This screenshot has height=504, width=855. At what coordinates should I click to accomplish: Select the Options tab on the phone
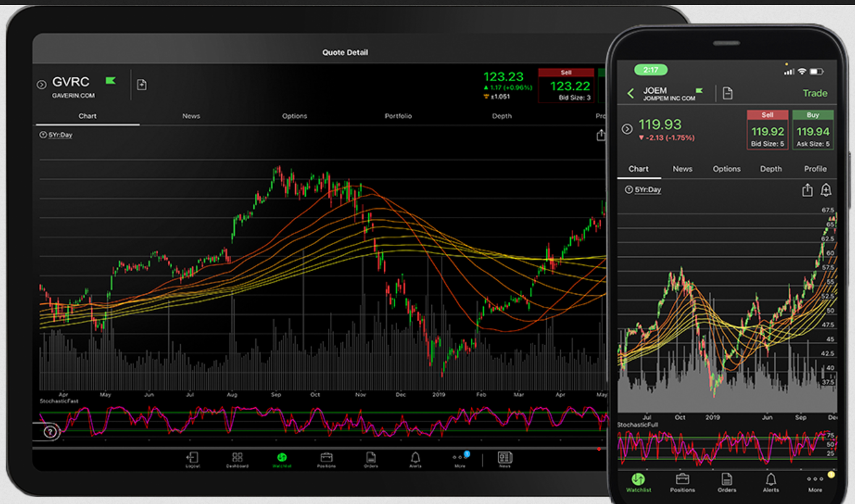coord(727,169)
